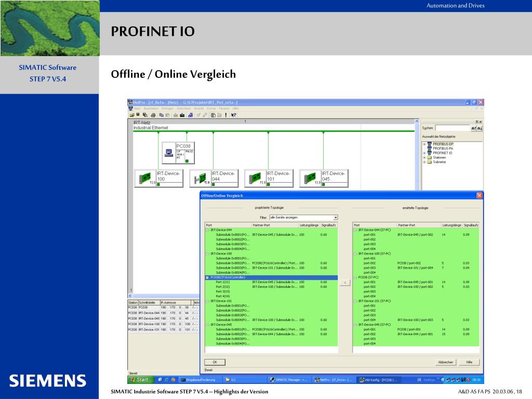Collapse IRT-Device-045 in projektierte Topologie

pos(207,325)
